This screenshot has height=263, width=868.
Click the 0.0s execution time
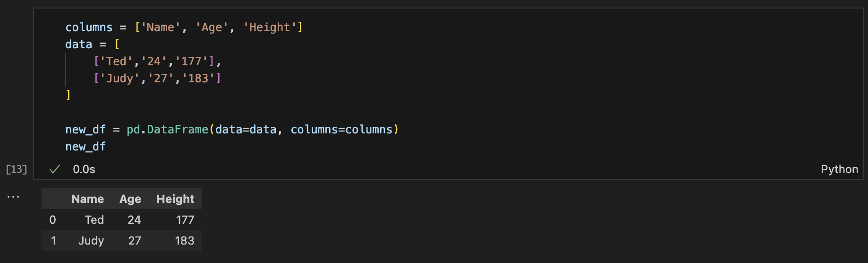[x=84, y=169]
